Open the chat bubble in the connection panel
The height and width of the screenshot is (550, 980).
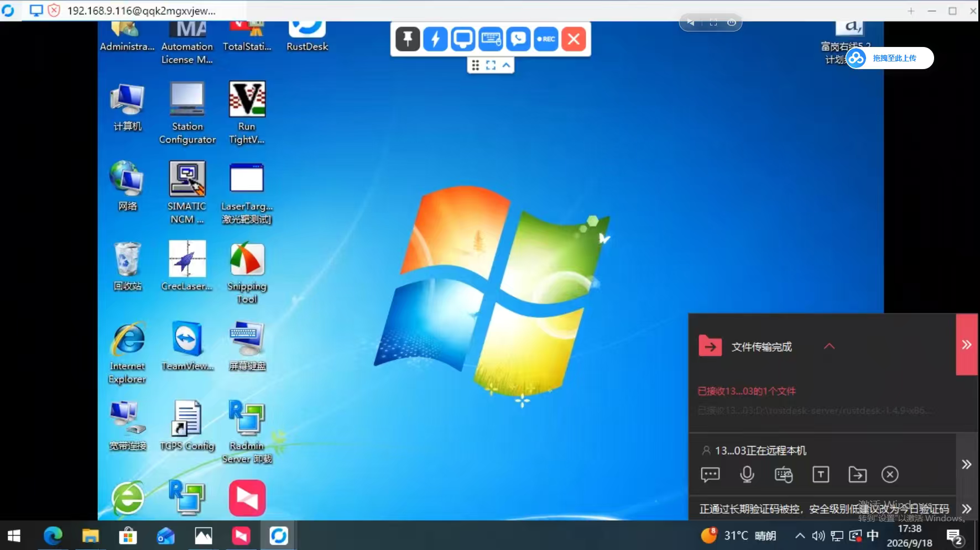point(710,474)
